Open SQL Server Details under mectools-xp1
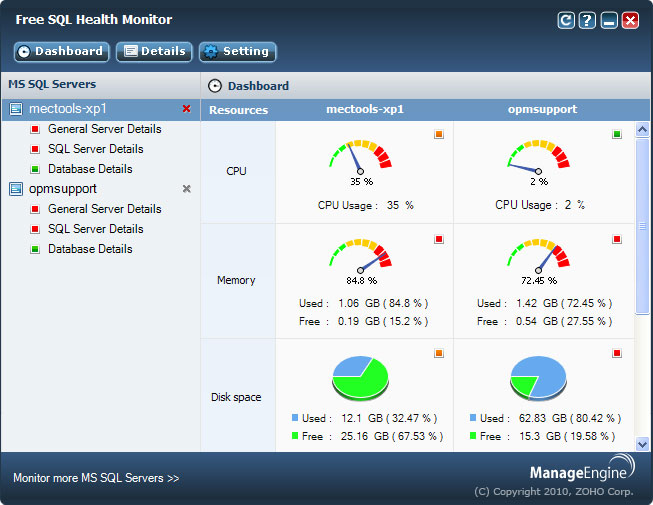The image size is (653, 505). click(x=95, y=149)
